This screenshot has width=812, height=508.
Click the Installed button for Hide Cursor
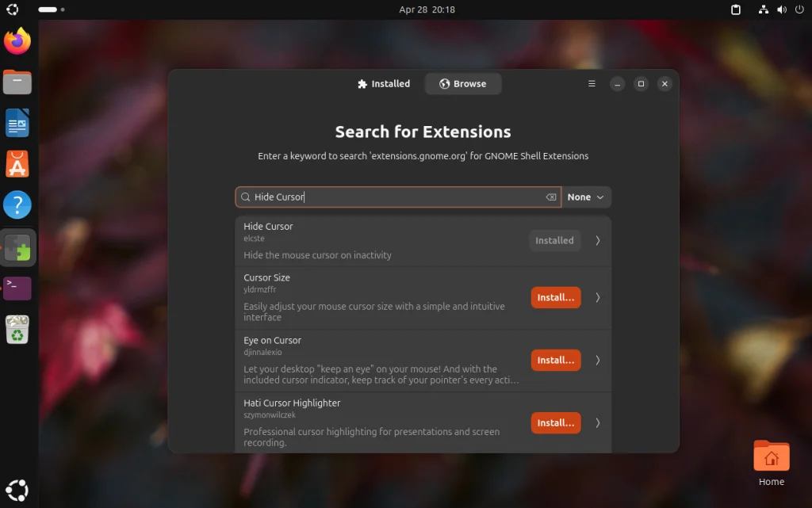(x=554, y=241)
